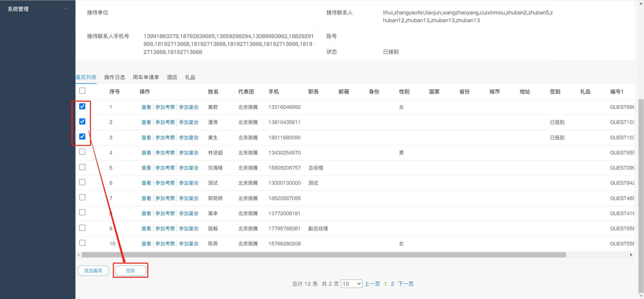The width and height of the screenshot is (644, 299).
Task: Select page 1 in pagination
Action: (385, 284)
